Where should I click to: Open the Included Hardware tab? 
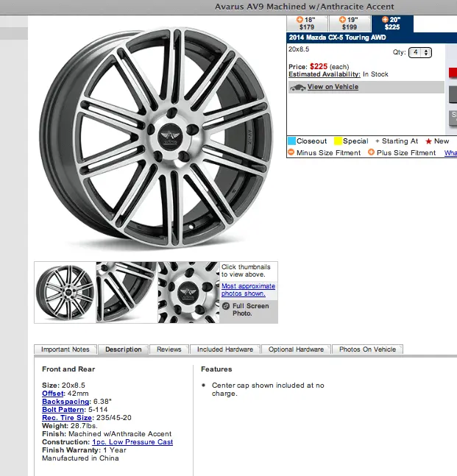coord(225,349)
